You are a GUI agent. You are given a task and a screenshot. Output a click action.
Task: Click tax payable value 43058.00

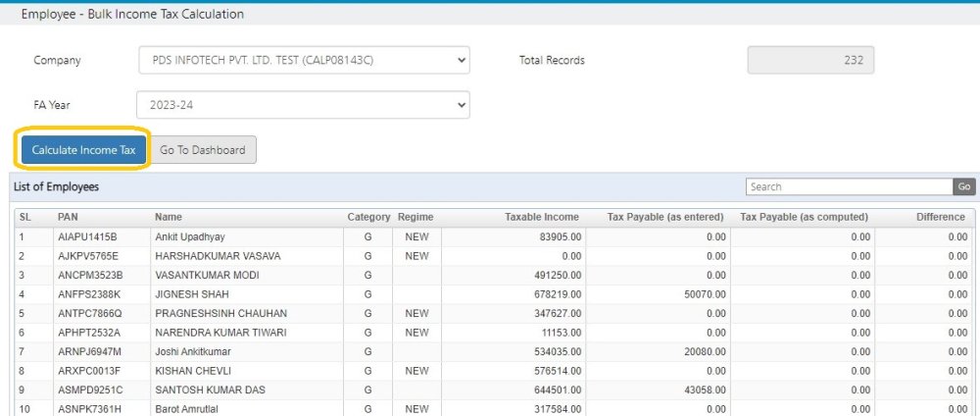pos(705,390)
